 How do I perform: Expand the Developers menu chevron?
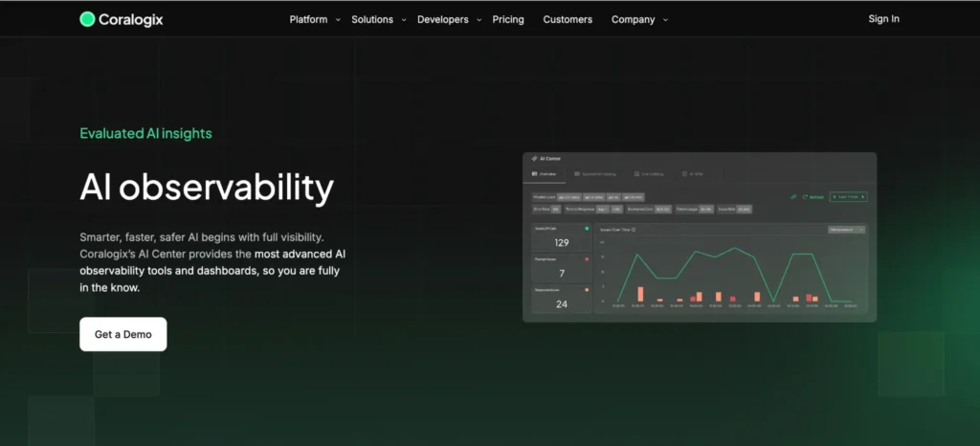tap(479, 20)
